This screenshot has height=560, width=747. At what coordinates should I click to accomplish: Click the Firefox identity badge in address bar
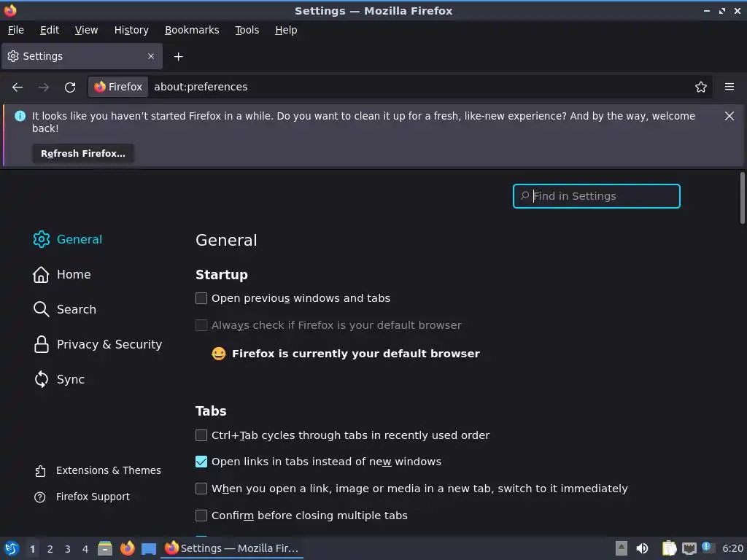pyautogui.click(x=118, y=87)
